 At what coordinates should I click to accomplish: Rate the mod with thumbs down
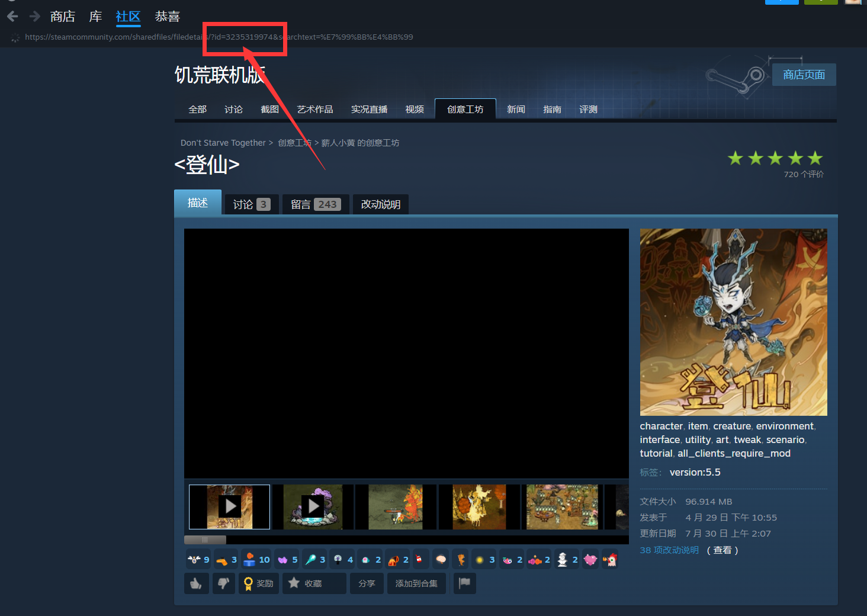coord(224,583)
